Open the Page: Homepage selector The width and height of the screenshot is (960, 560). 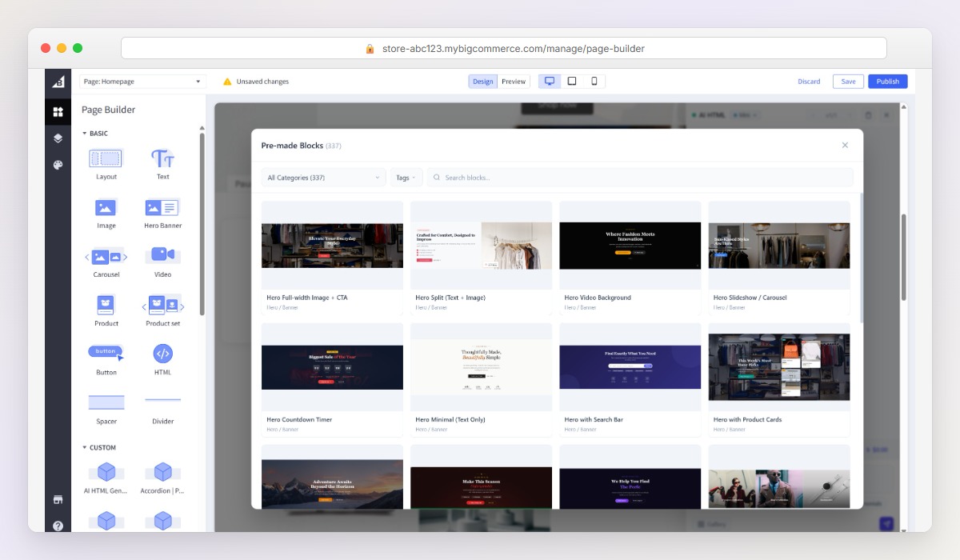[142, 81]
